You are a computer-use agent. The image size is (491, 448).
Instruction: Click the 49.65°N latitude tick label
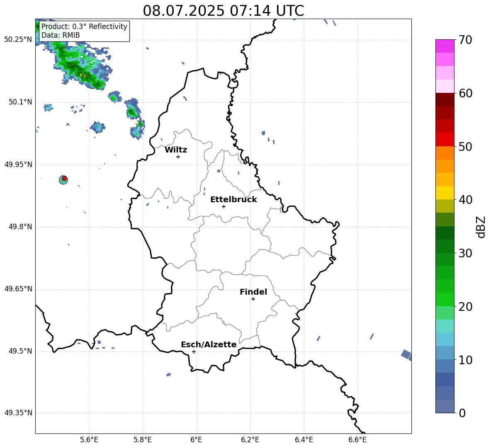tap(18, 289)
